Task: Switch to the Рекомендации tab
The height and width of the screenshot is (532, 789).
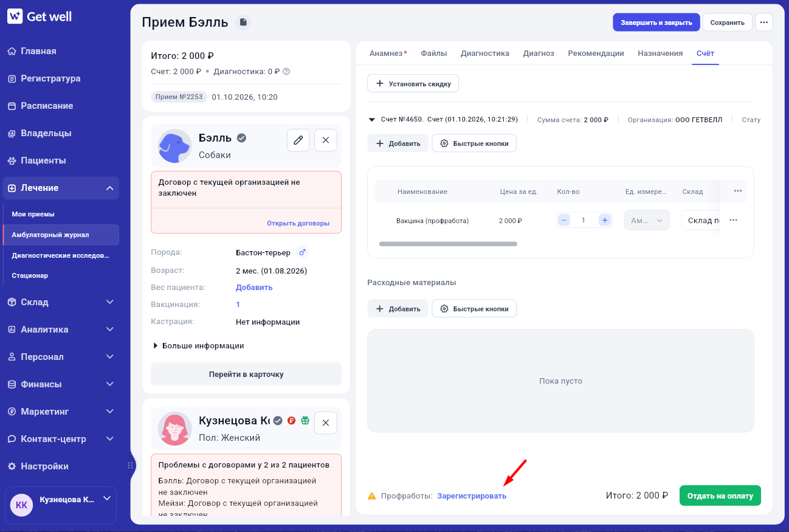Action: (596, 54)
